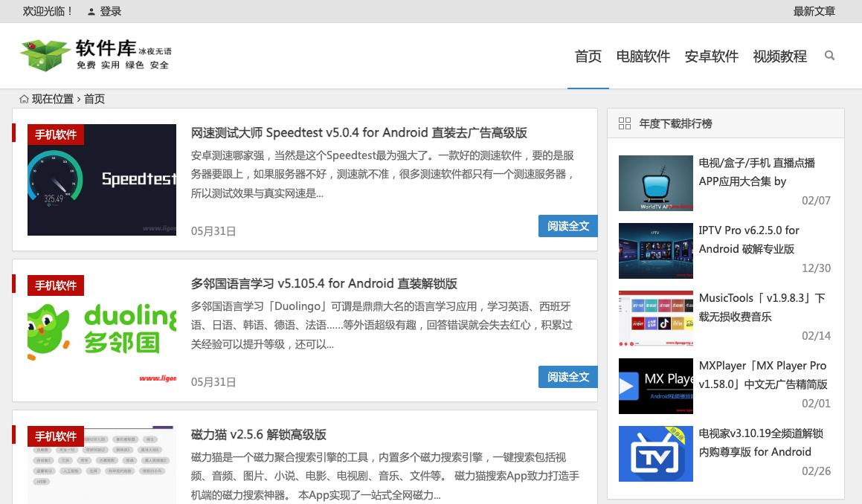Click the search magnifier icon

coord(829,56)
